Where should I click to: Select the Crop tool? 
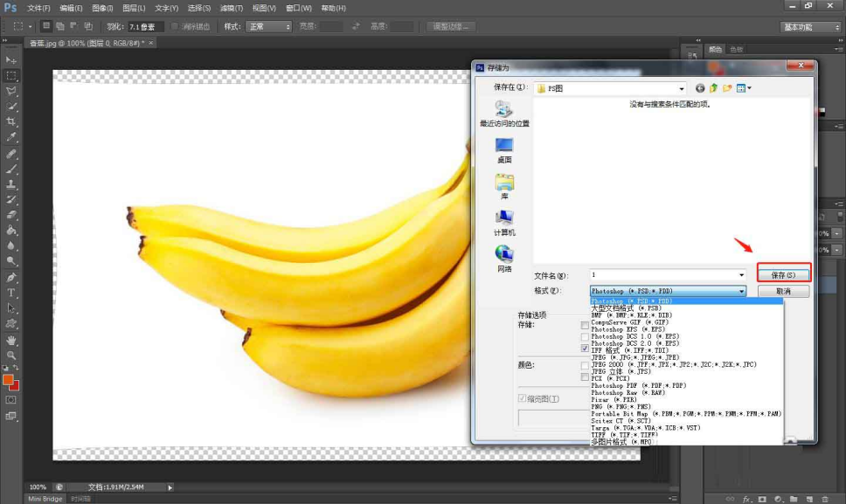[x=11, y=121]
